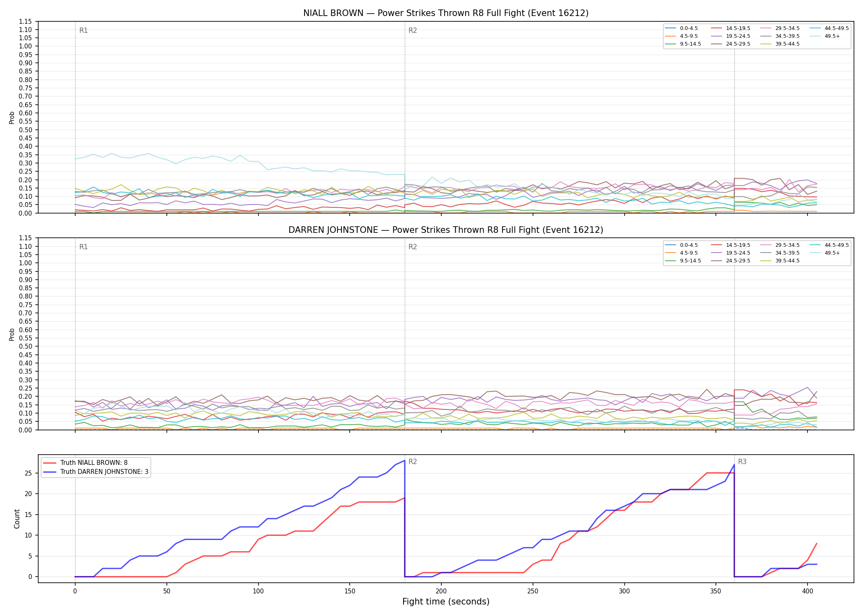Select the 0.0-4.5 legend entry in Niall Brown chart

coord(681,28)
